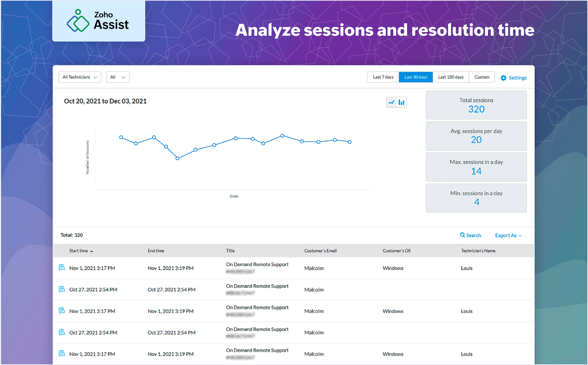Select the Last 30 days tab
Screen dimensions: 588x365
[x=416, y=77]
